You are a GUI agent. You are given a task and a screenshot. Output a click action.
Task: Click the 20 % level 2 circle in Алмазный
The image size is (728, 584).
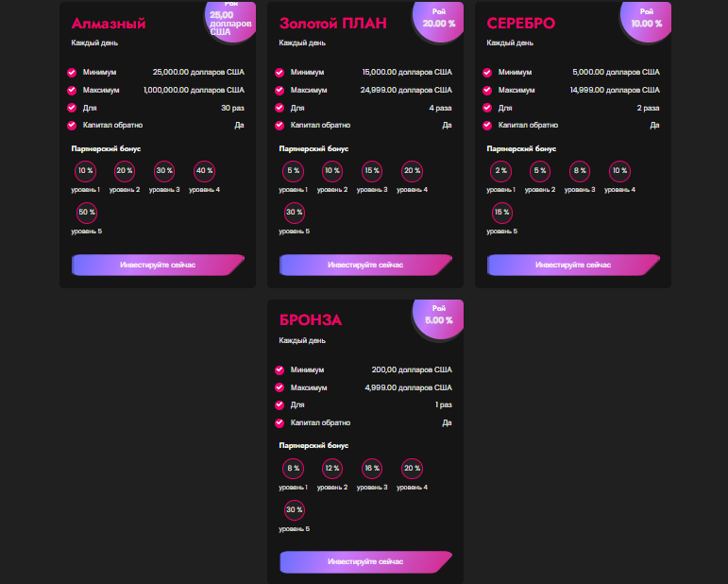pyautogui.click(x=125, y=171)
